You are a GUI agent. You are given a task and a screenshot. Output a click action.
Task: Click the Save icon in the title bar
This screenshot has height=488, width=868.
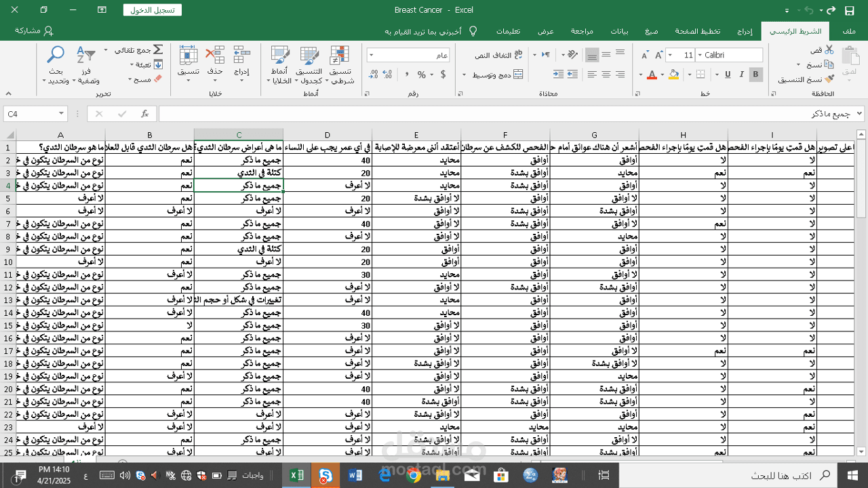click(x=850, y=10)
